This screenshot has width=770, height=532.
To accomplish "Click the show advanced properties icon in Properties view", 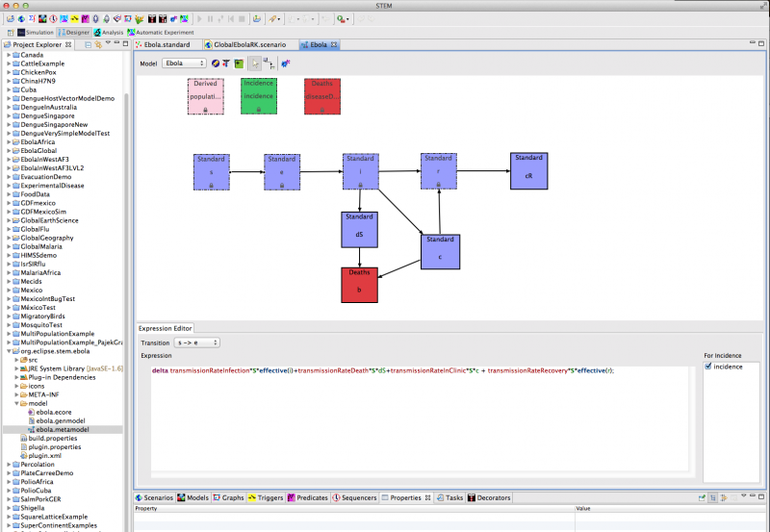I will [x=724, y=497].
